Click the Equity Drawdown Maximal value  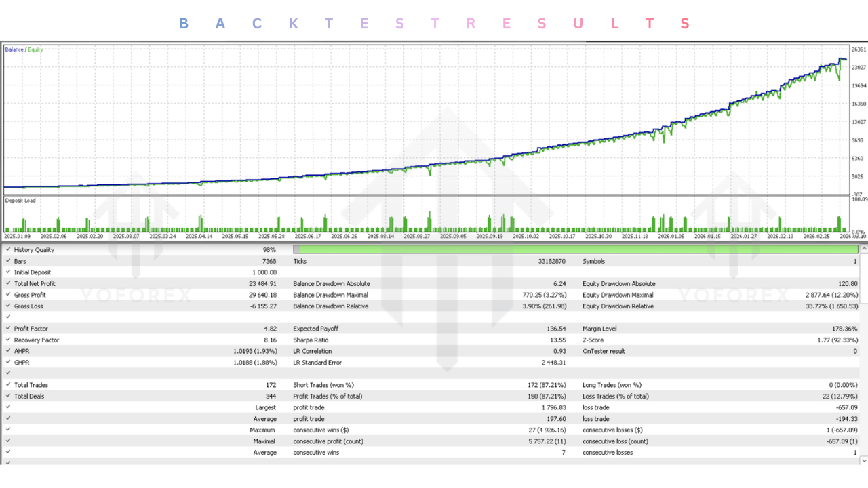pyautogui.click(x=831, y=295)
